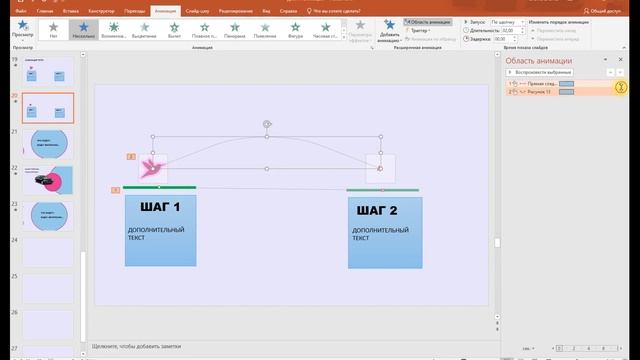
Task: Select slide 23 thumbnail
Action: click(48, 216)
